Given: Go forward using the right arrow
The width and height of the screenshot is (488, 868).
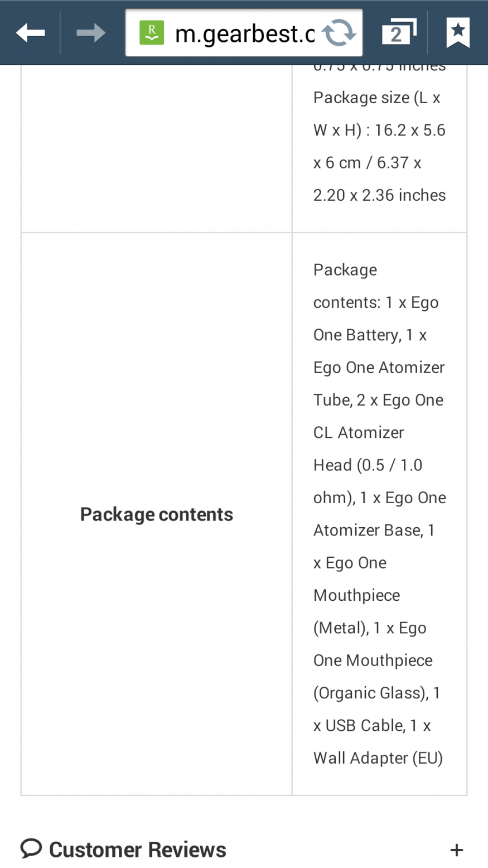Looking at the screenshot, I should [91, 33].
